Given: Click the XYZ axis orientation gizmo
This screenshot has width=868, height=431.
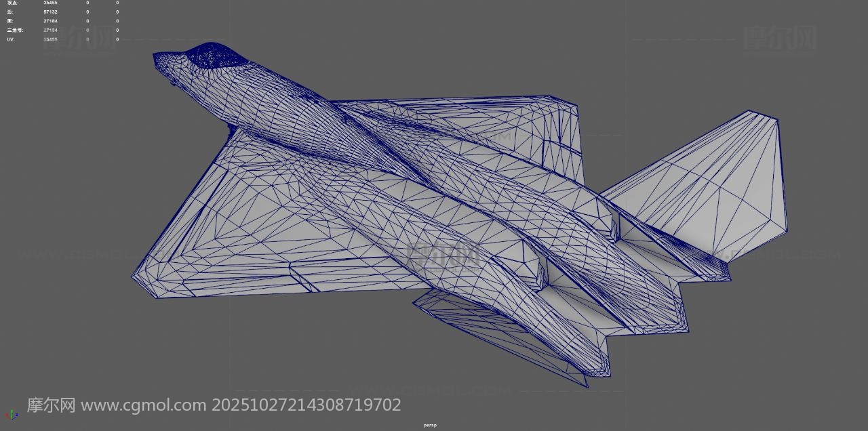Looking at the screenshot, I should tap(11, 415).
